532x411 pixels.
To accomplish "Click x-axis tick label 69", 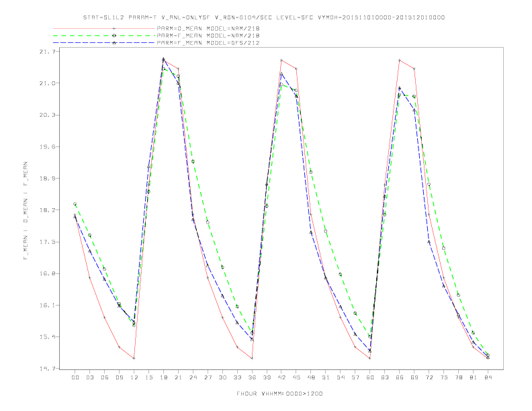I will [414, 377].
